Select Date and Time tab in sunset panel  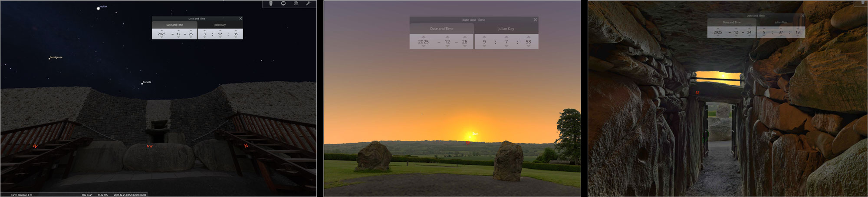click(441, 29)
